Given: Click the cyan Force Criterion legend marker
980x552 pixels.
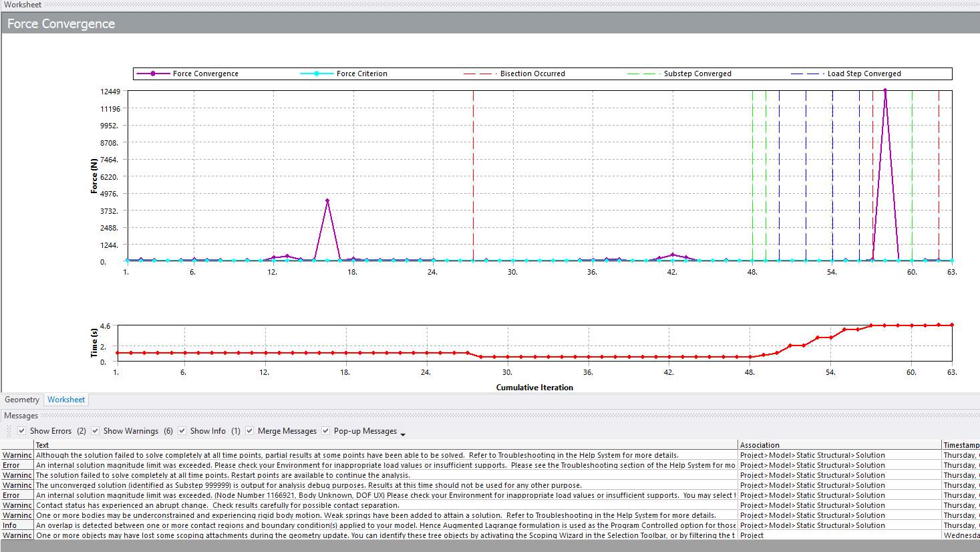Looking at the screenshot, I should [317, 74].
